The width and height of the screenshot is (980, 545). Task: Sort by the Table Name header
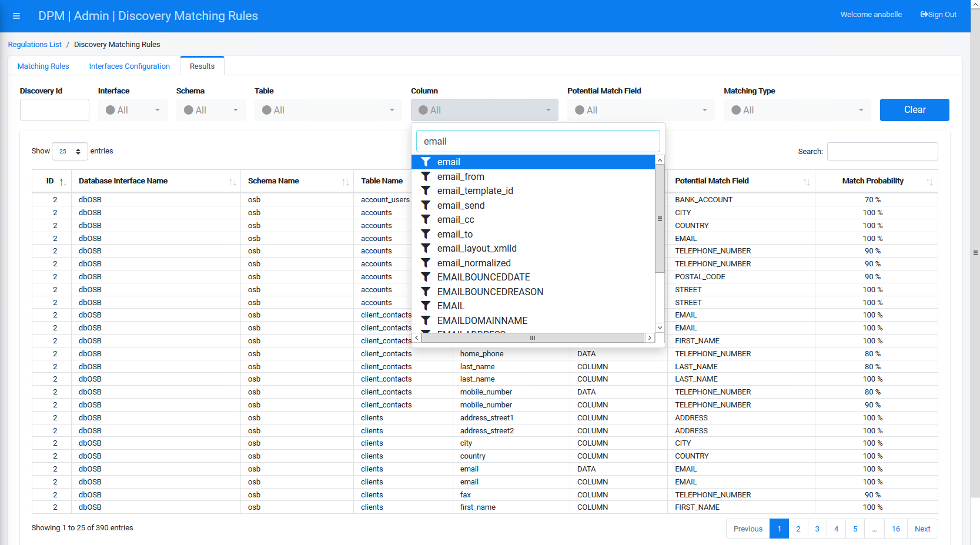(x=382, y=181)
